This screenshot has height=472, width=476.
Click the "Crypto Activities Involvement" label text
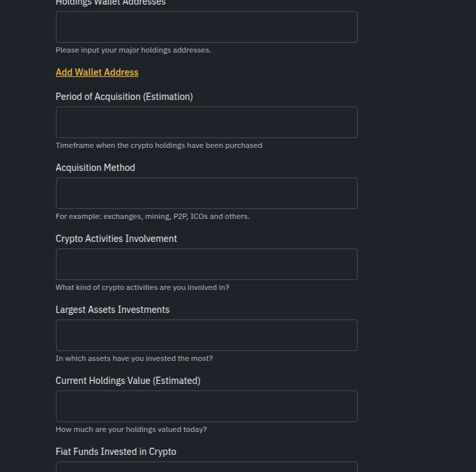[x=116, y=239]
